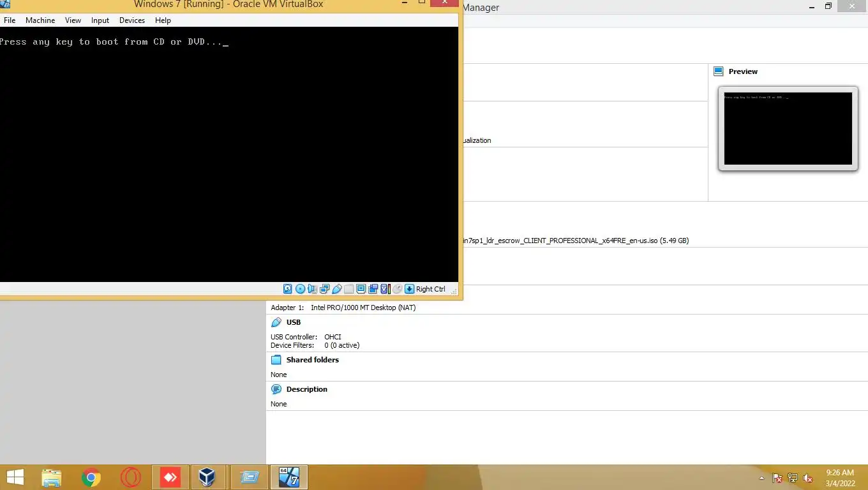Open AnyDesk from the taskbar

pyautogui.click(x=170, y=477)
